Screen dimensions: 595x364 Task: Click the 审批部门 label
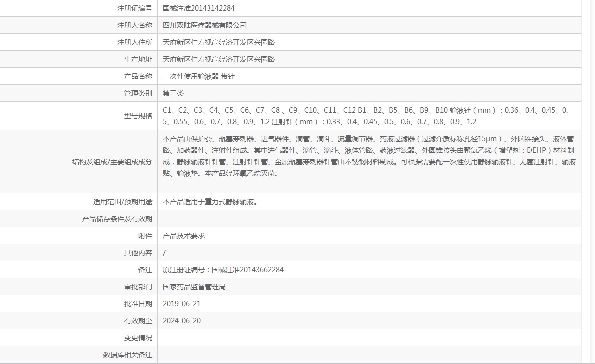(138, 287)
